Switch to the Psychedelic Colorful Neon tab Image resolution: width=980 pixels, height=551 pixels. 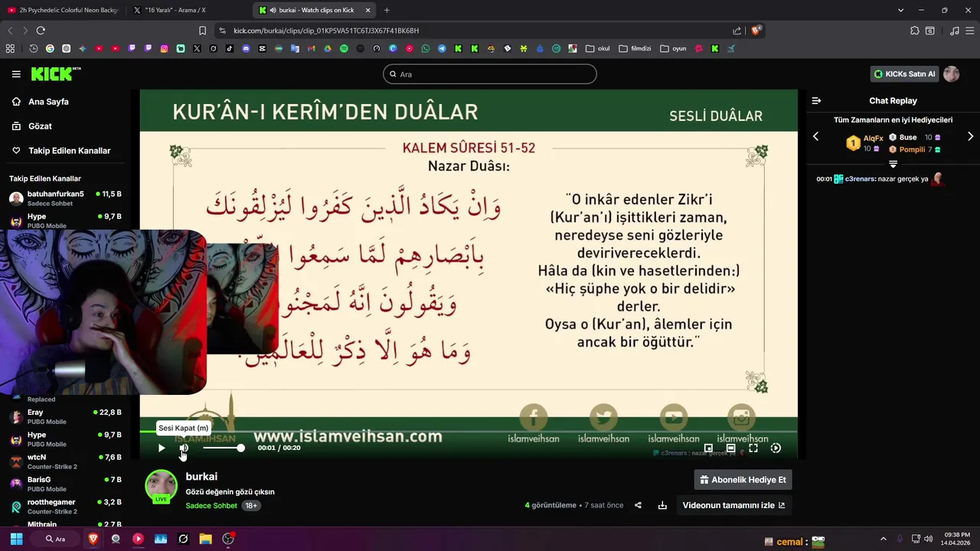[63, 10]
